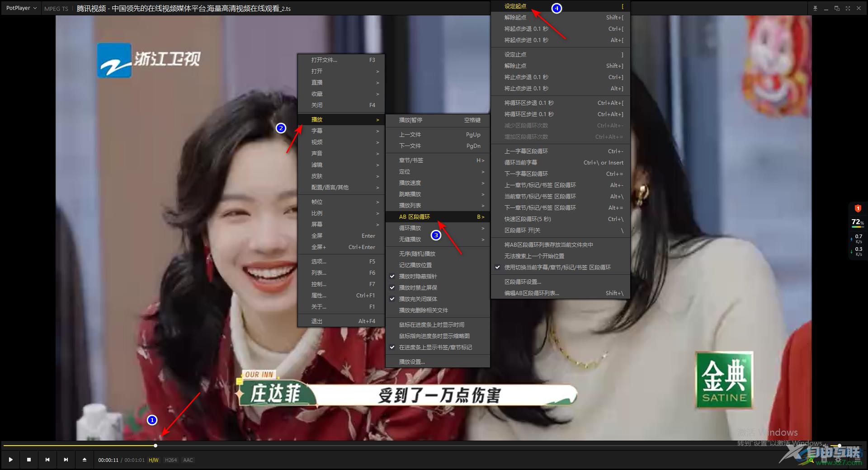
Task: Expand the 视频 submenu
Action: 341,142
